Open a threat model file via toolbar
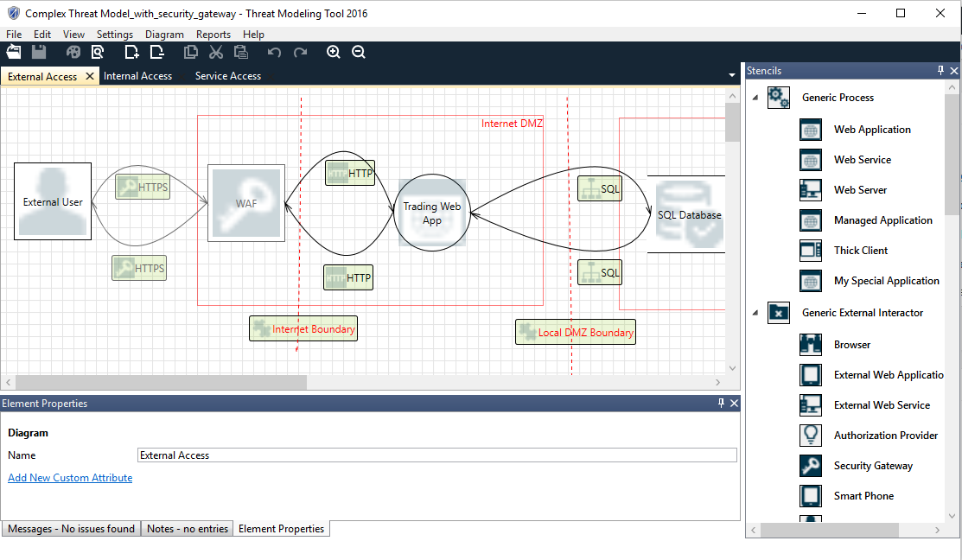The width and height of the screenshot is (962, 560). pos(14,52)
